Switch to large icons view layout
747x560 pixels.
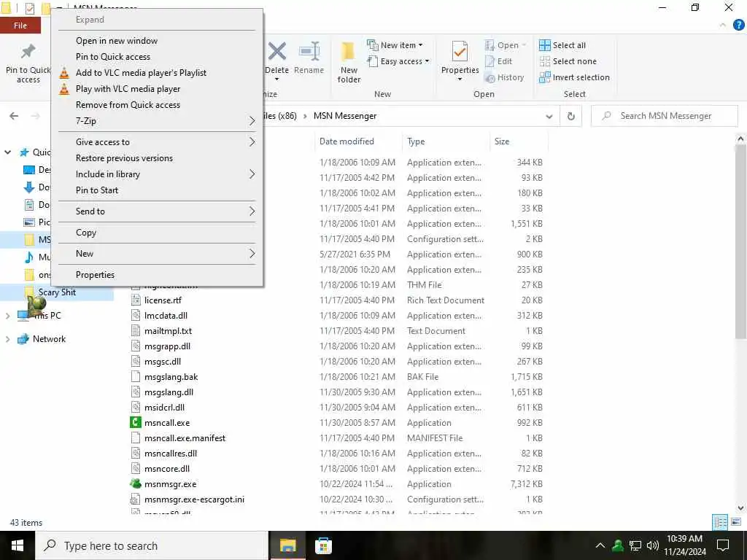pyautogui.click(x=736, y=522)
